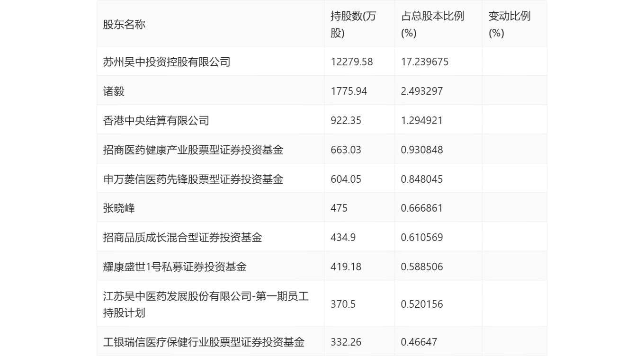Click the 变动比例(%) column header
Screen dimensions: 644x356
510,25
